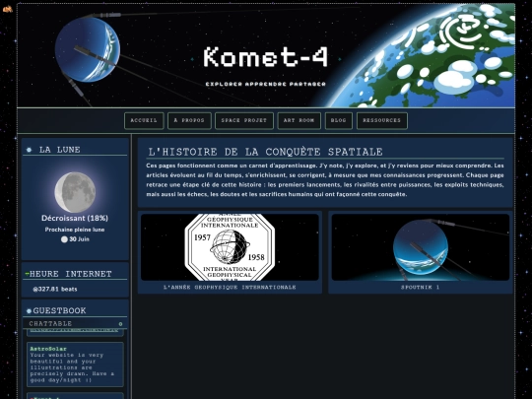Viewport: 532px width, 399px height.
Task: Follow the SPOUTNIK 1 caption link
Action: click(421, 288)
